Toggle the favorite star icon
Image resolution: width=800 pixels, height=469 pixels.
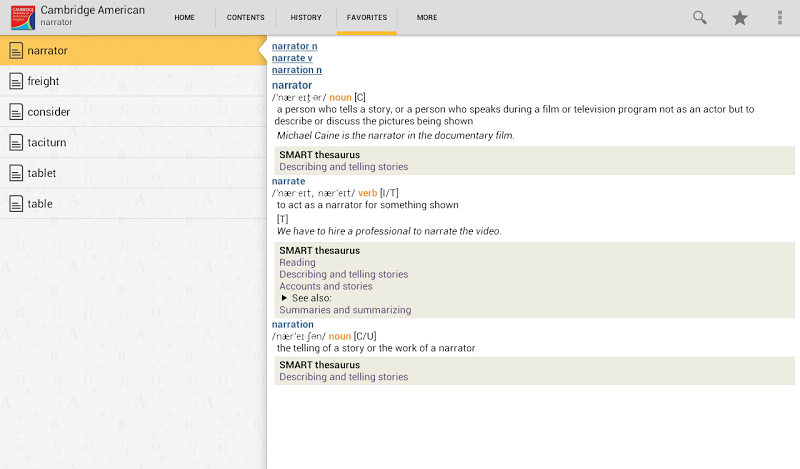740,18
